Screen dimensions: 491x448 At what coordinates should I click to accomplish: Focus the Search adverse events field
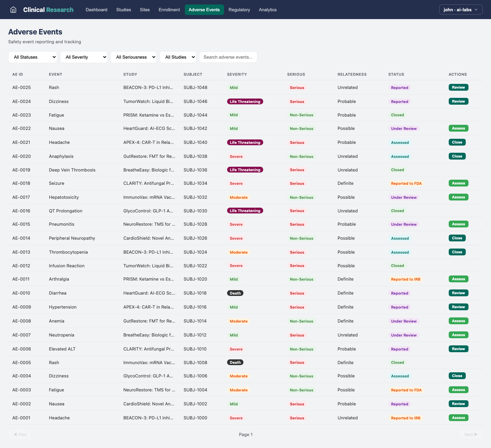228,57
